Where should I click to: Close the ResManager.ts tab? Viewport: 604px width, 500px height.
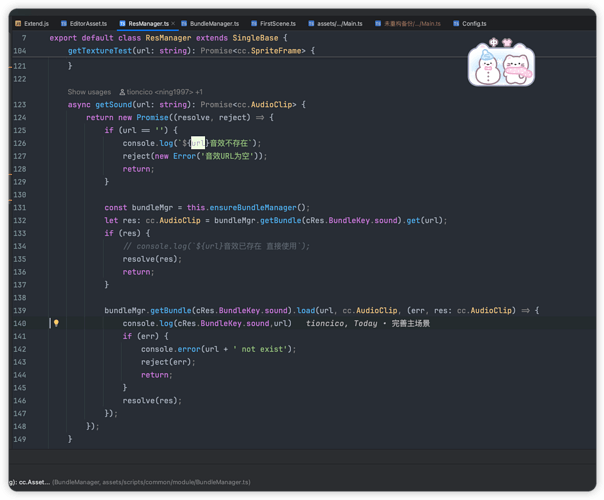click(x=173, y=23)
